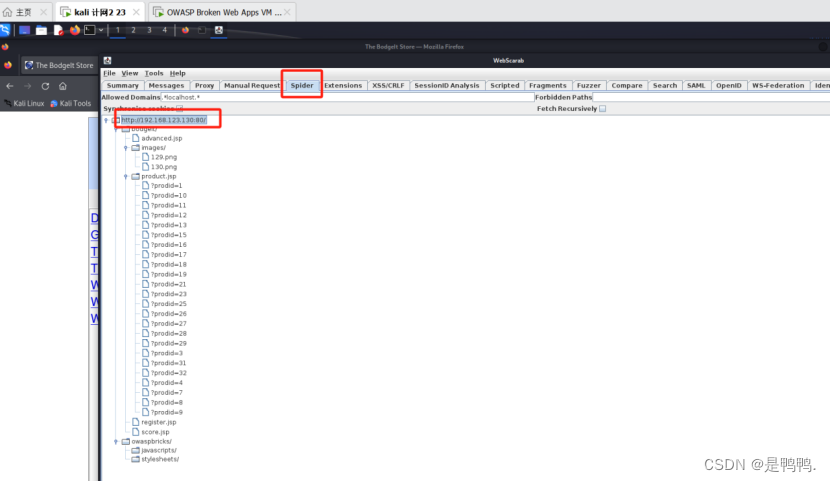Click the images/ folder icon
The height and width of the screenshot is (482, 831).
[136, 148]
